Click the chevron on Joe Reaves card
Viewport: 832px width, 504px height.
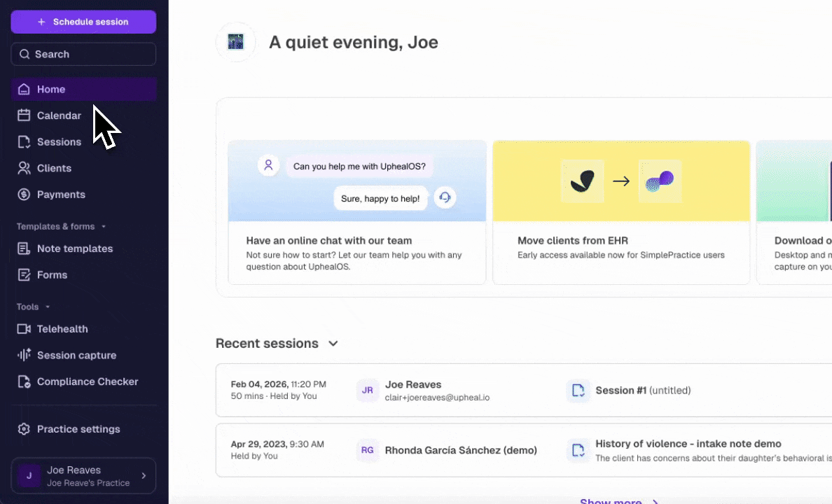point(144,476)
